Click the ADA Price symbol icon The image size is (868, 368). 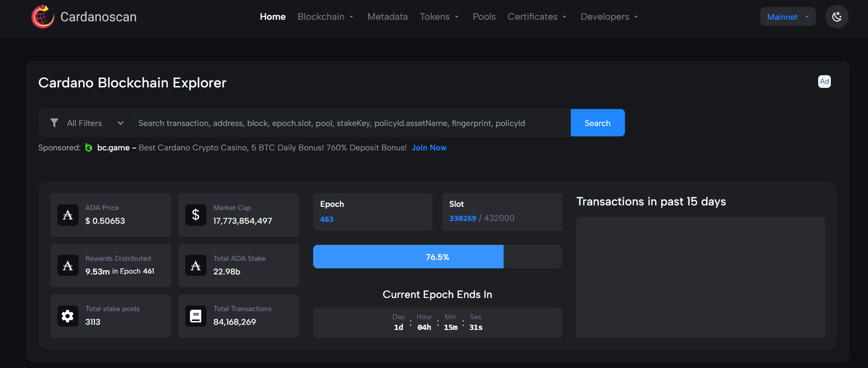pyautogui.click(x=68, y=215)
